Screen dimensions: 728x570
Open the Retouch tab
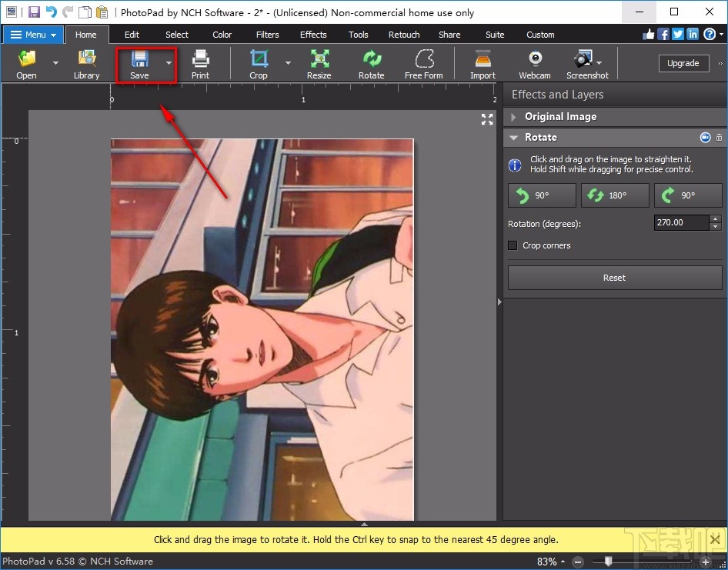pos(404,35)
